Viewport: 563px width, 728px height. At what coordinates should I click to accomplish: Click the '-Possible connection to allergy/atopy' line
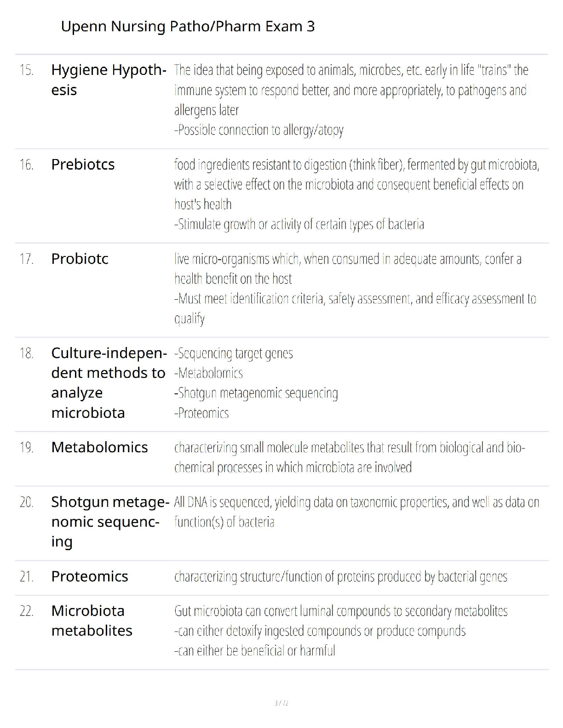point(259,130)
